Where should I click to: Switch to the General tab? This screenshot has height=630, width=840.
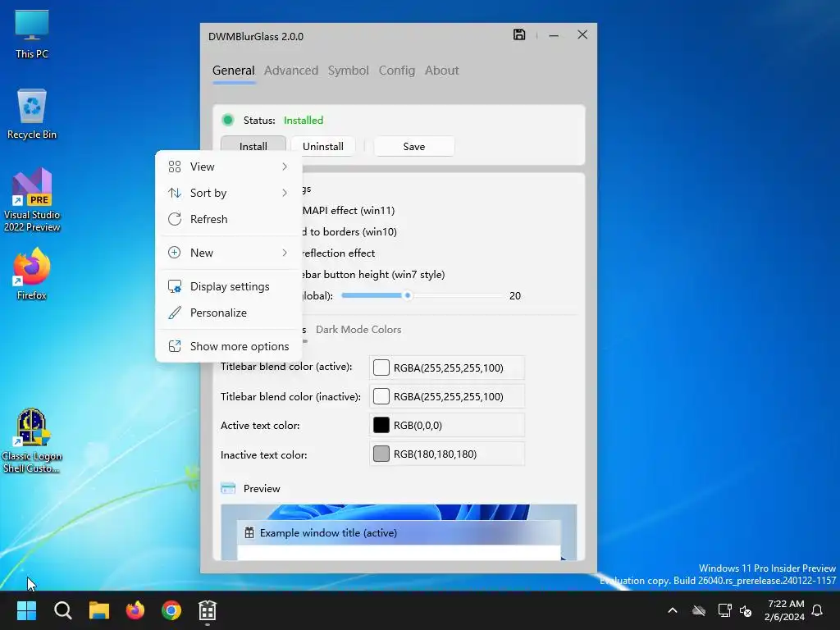pyautogui.click(x=234, y=71)
